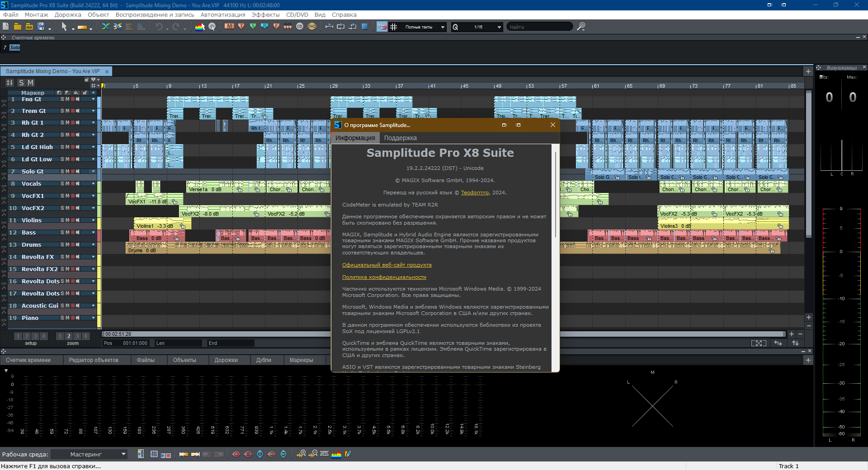Solo the Drums track

click(62, 245)
